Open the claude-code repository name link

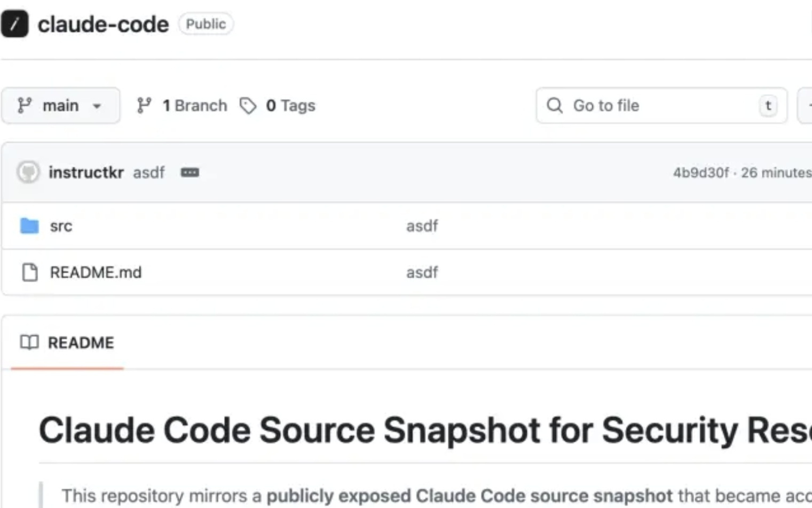click(103, 25)
